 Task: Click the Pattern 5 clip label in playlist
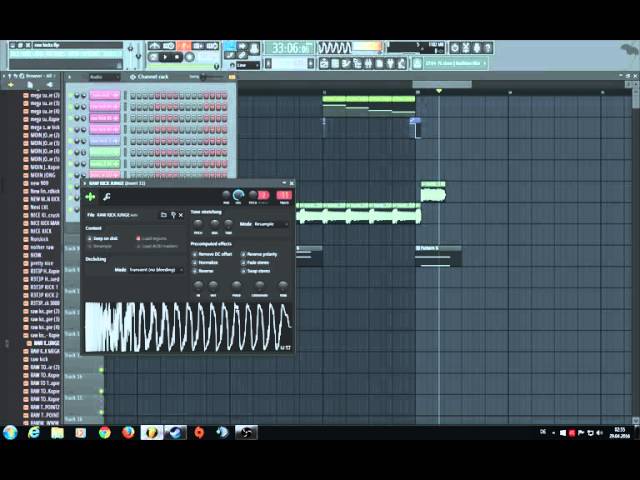(x=427, y=248)
